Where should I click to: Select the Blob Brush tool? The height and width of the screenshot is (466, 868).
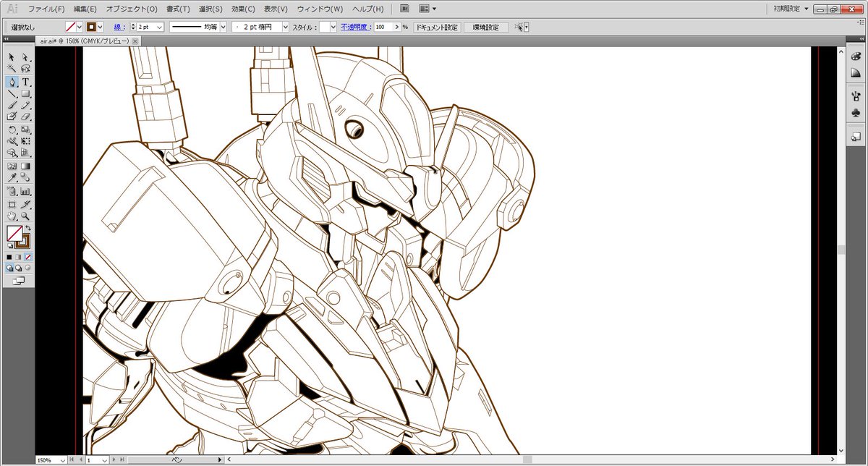[x=12, y=116]
